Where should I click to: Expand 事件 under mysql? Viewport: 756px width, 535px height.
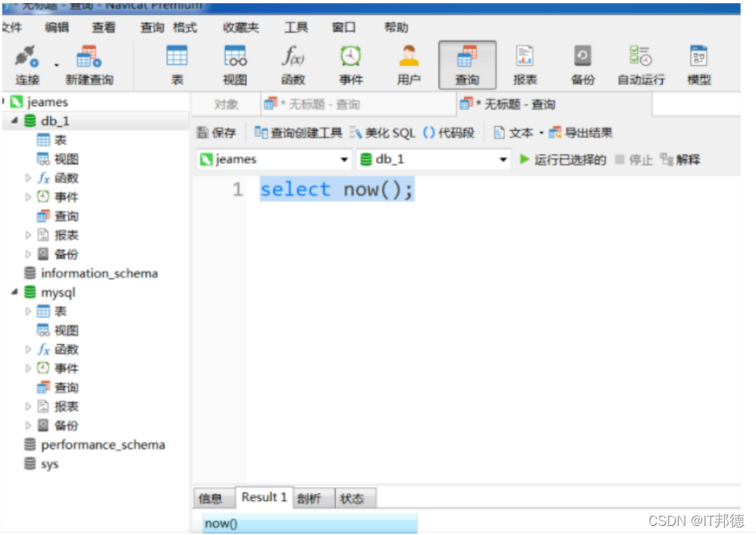point(28,368)
